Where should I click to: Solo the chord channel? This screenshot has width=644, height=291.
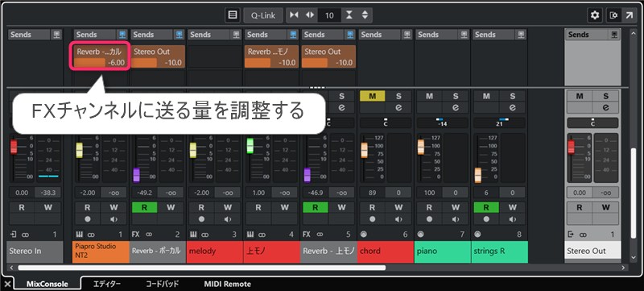click(398, 96)
